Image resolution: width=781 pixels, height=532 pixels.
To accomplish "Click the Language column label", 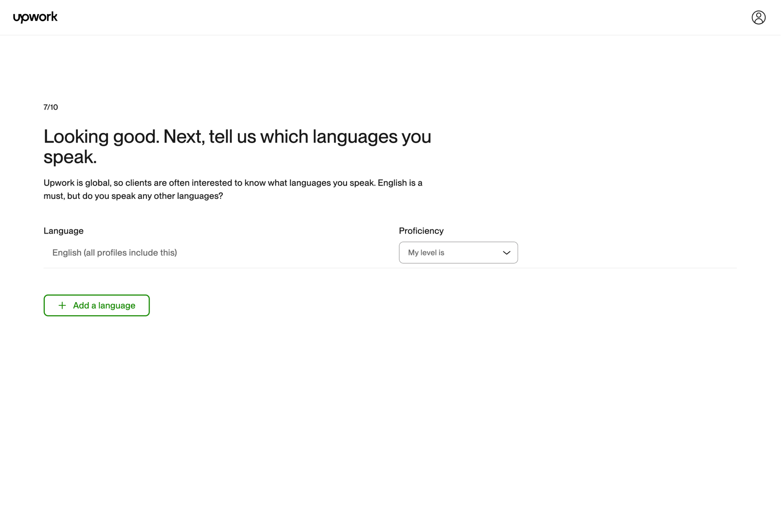I will coord(64,231).
